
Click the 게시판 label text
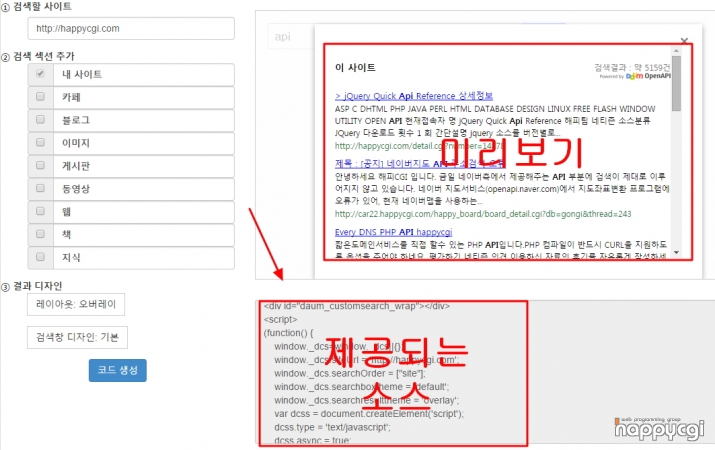pos(76,166)
